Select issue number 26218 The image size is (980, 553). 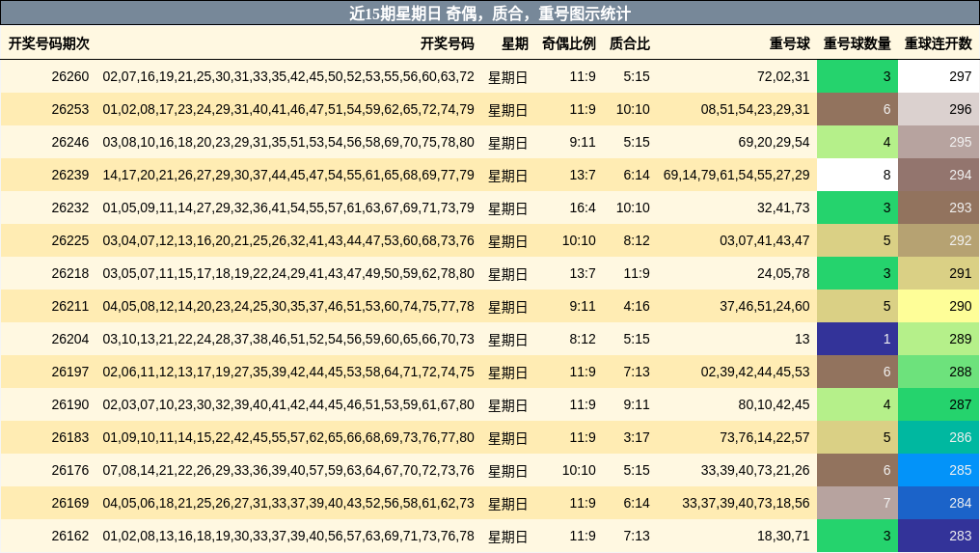point(70,273)
